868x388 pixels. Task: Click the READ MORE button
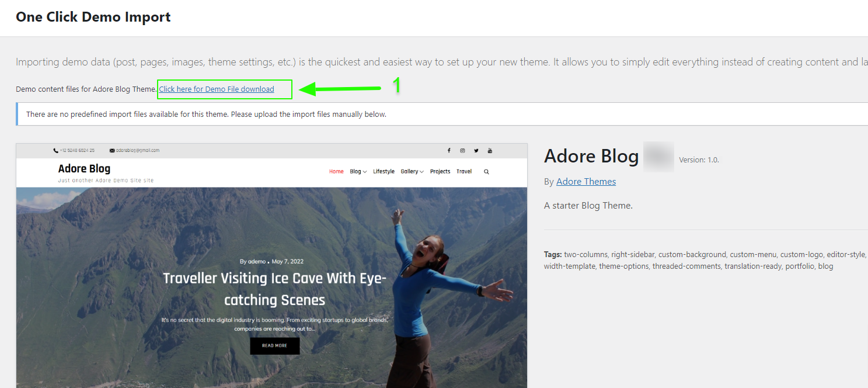pyautogui.click(x=275, y=346)
